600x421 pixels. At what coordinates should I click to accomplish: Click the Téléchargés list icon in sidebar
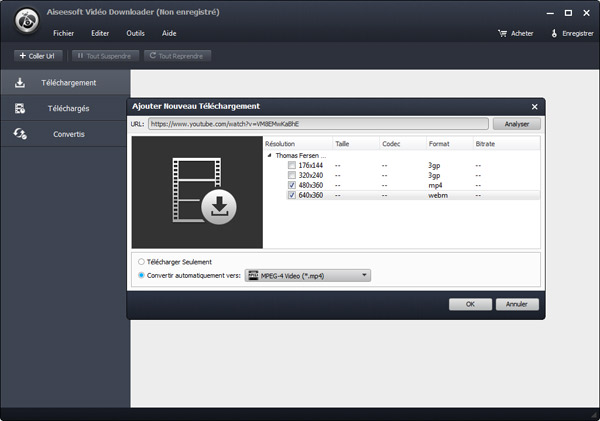tap(20, 108)
